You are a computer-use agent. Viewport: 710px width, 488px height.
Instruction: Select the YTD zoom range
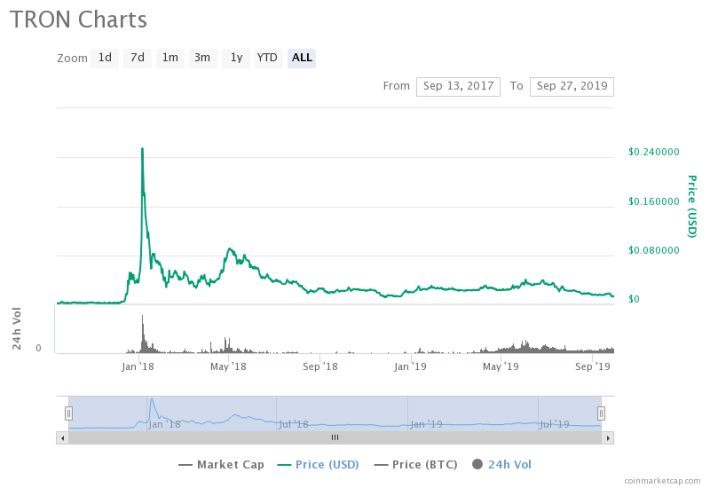pyautogui.click(x=269, y=58)
